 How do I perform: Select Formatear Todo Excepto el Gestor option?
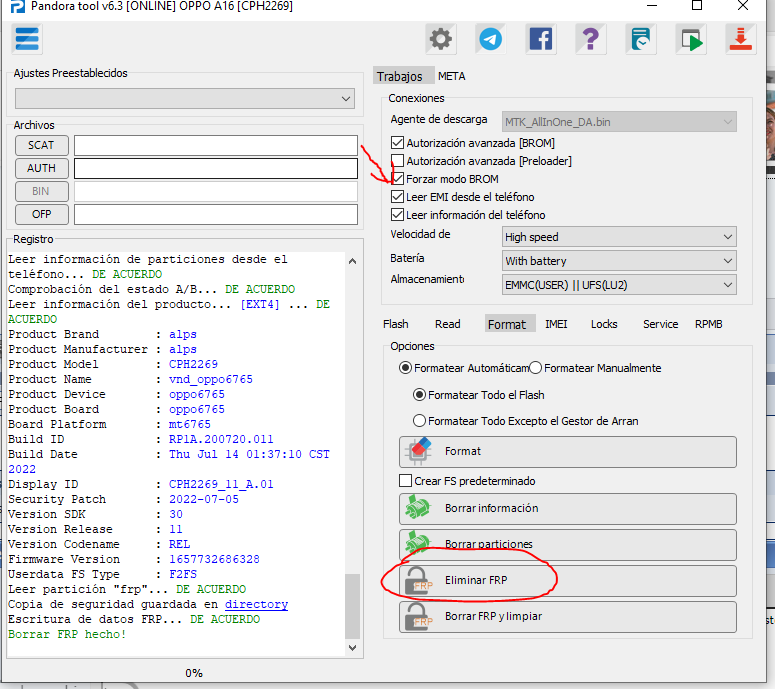419,421
